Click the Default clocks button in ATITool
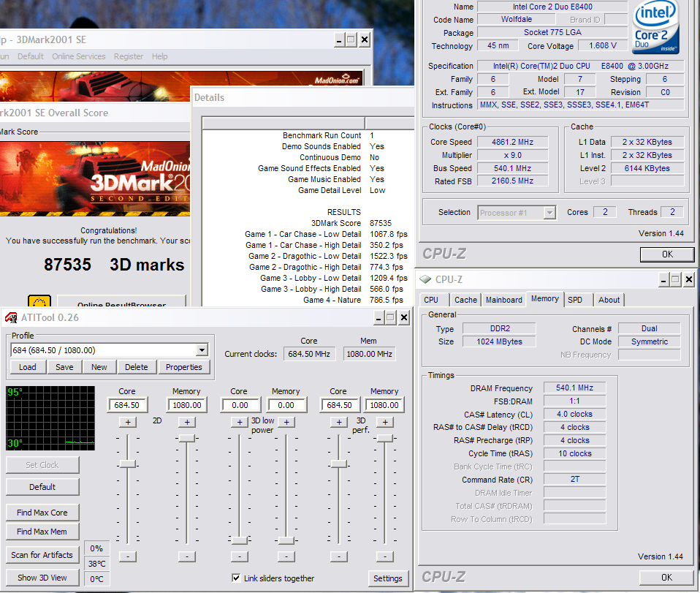 42,487
